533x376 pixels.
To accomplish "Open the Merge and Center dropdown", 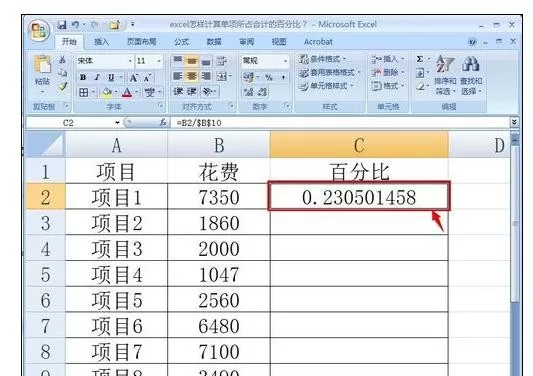I will pos(231,76).
